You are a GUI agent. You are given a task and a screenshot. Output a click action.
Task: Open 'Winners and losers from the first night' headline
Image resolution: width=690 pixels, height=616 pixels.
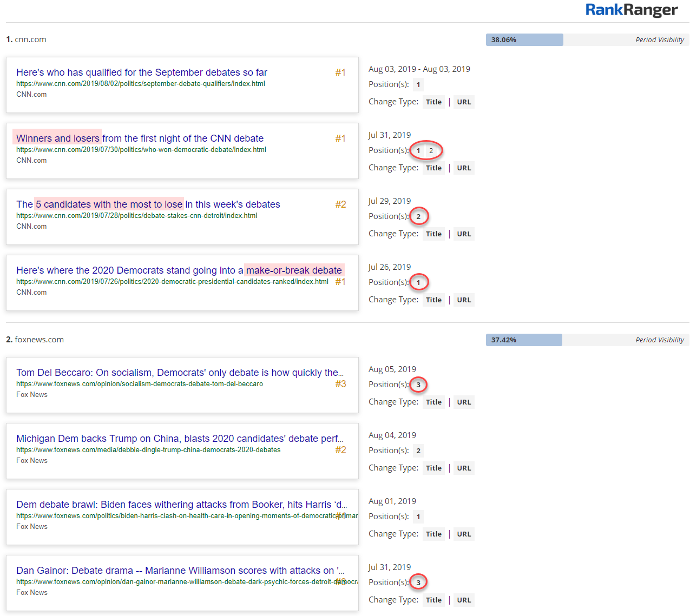[x=140, y=138]
